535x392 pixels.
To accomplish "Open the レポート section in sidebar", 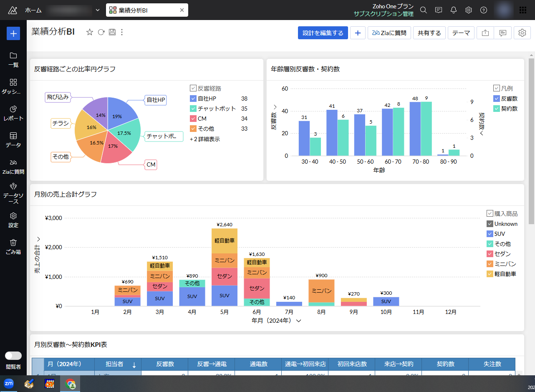I will [13, 113].
